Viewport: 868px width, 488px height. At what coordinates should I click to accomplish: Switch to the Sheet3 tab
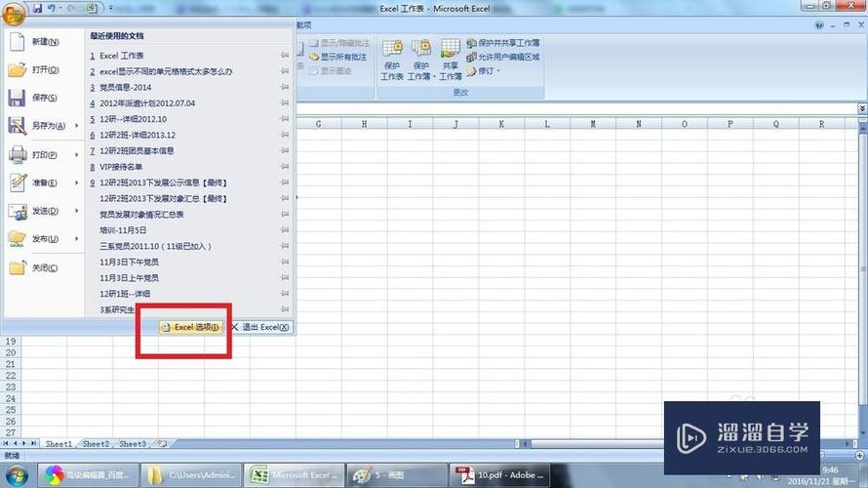133,444
